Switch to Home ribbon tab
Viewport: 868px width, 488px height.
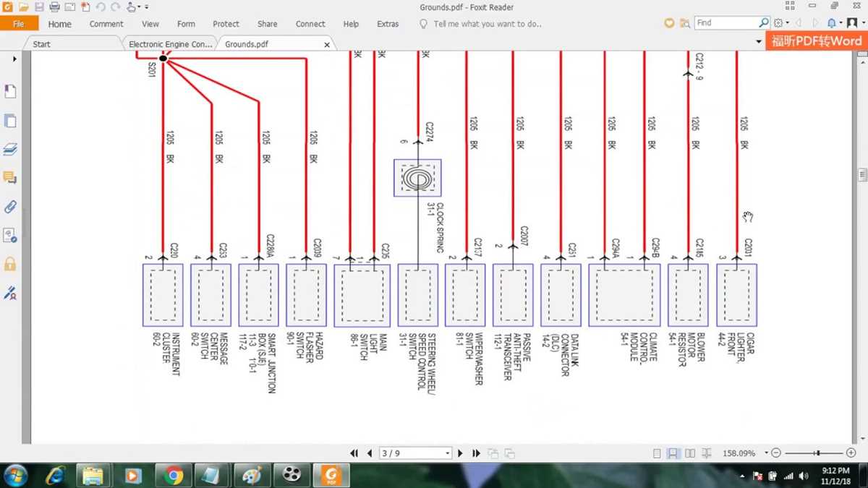tap(59, 24)
